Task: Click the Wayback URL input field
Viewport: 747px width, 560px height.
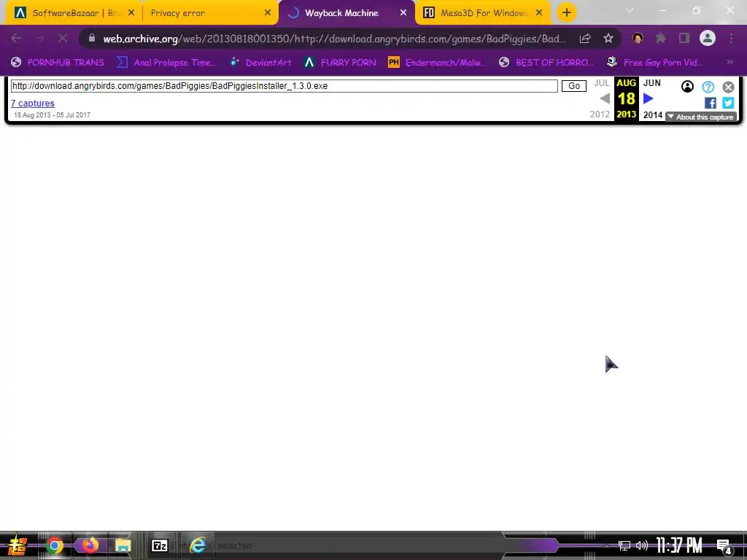Action: tap(284, 86)
